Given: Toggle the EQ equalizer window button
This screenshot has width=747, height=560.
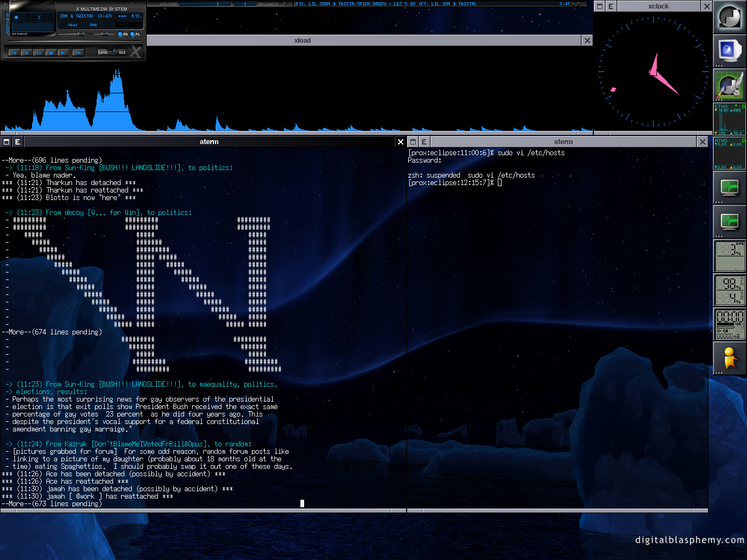Looking at the screenshot, I should pos(123,34).
